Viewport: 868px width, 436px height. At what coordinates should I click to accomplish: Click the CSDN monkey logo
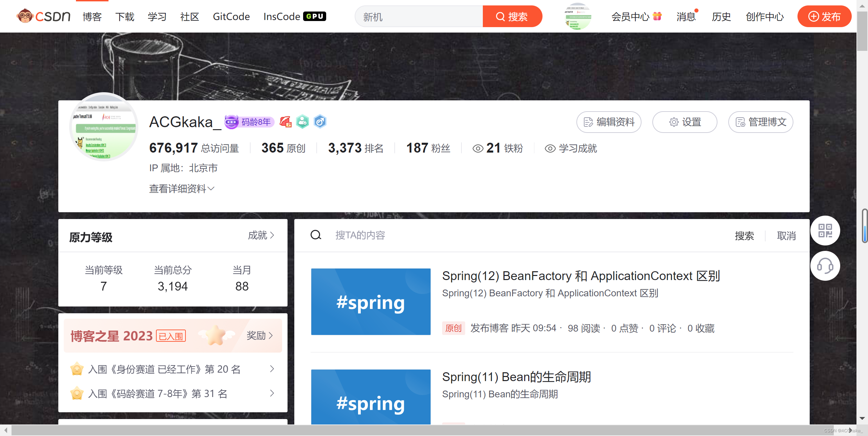43,16
